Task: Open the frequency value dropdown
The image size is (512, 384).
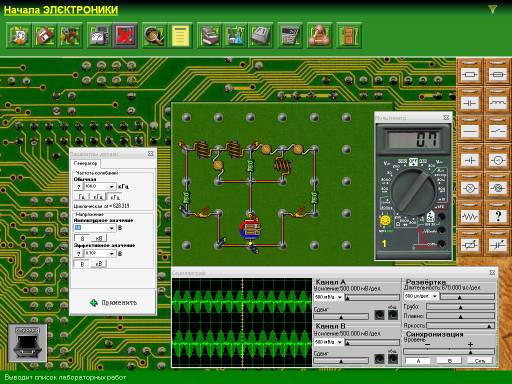Action: point(112,186)
